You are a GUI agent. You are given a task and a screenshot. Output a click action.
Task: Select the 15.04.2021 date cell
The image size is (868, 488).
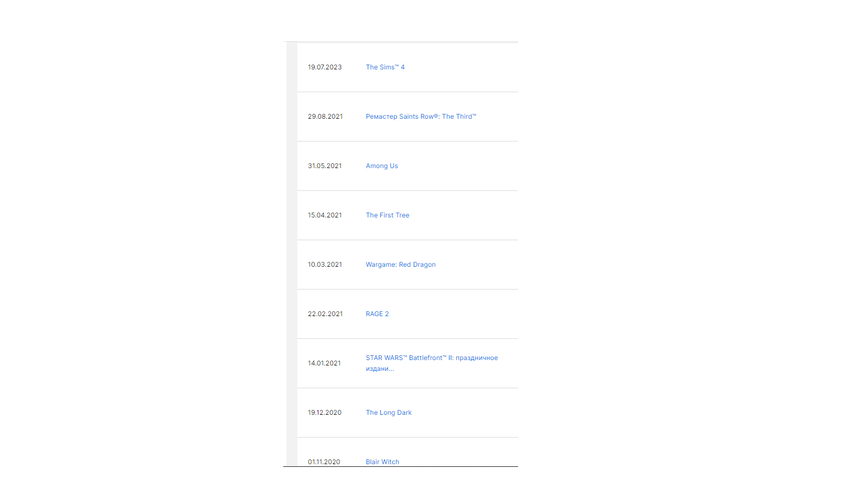coord(325,215)
